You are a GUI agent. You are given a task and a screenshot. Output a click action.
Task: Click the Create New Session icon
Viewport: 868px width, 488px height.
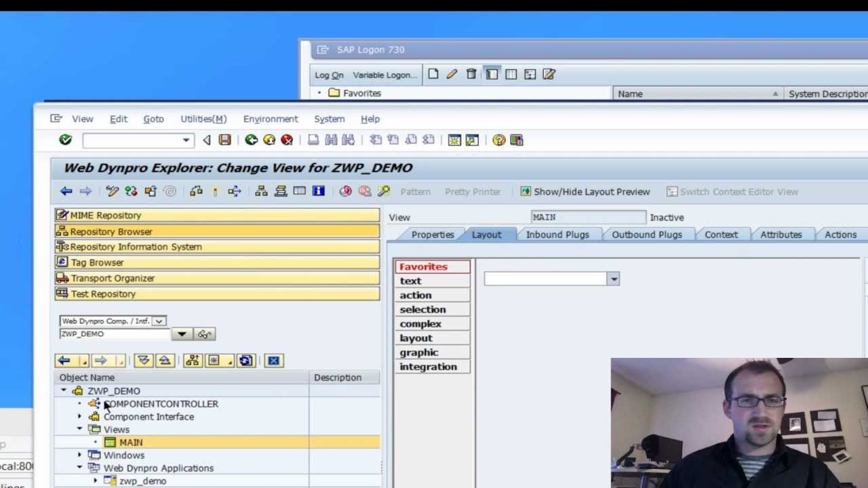click(x=454, y=140)
